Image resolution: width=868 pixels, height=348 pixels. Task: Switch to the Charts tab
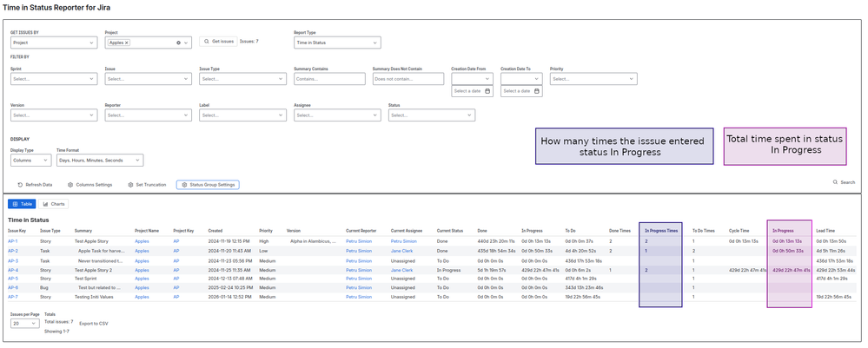[x=54, y=204]
